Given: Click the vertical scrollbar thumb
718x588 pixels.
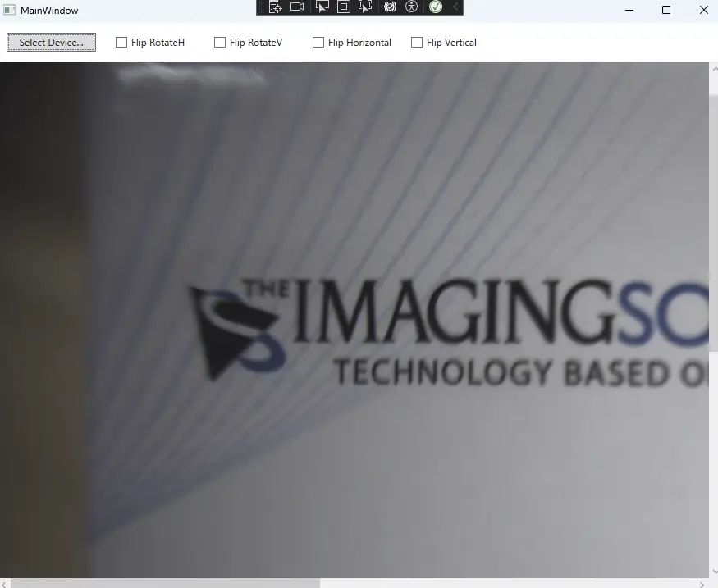Looking at the screenshot, I should click(714, 224).
